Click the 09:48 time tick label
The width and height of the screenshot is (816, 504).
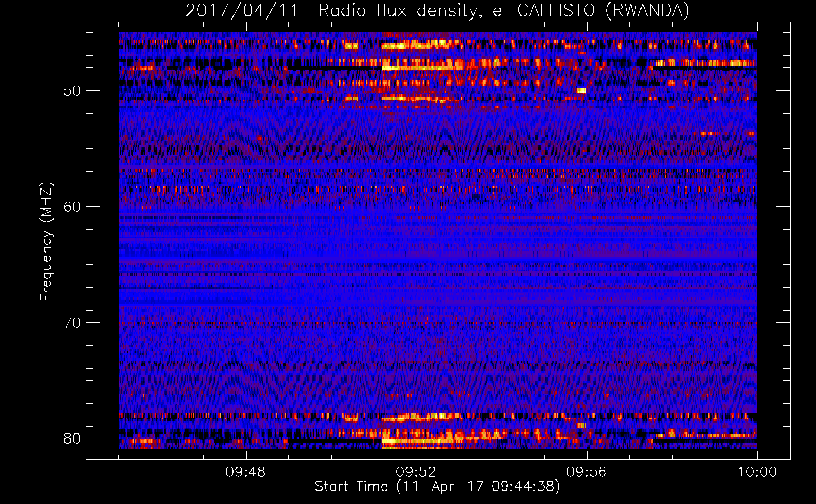[x=246, y=472]
